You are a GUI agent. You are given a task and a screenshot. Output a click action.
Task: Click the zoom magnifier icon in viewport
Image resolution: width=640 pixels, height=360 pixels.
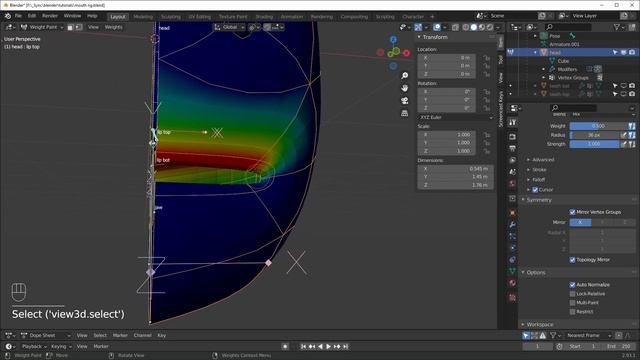coord(404,76)
